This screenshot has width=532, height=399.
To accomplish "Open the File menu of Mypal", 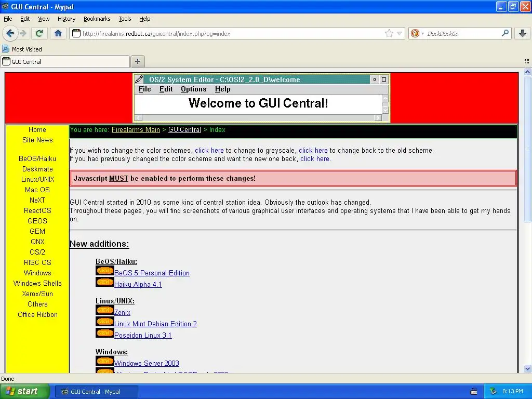I will [8, 19].
